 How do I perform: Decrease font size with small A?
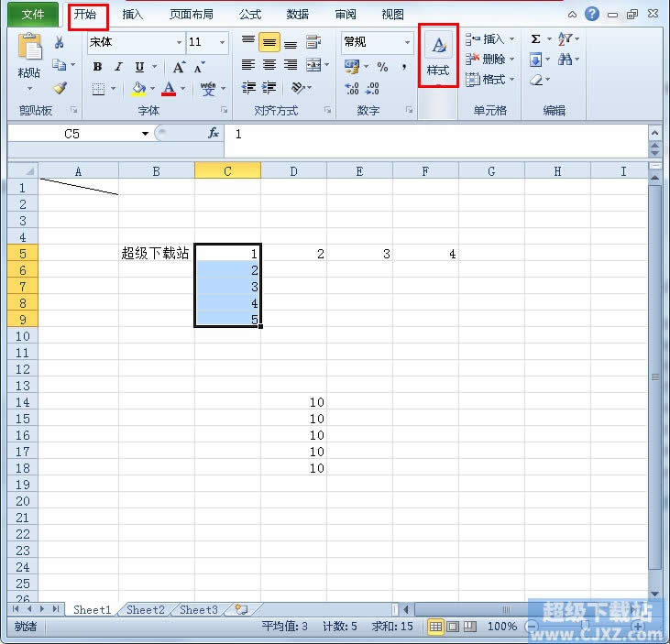199,67
